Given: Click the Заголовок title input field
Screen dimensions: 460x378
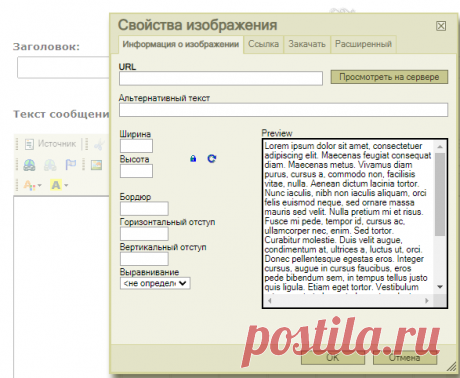Looking at the screenshot, I should 63,67.
